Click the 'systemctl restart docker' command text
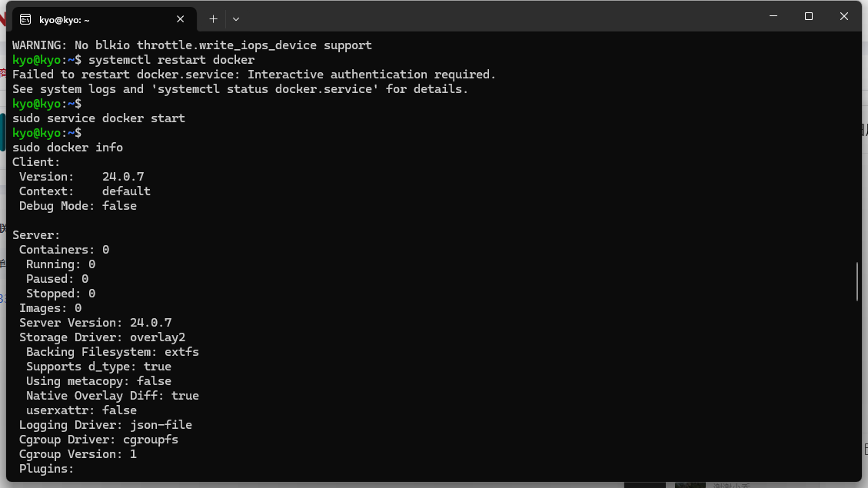Screen dimensions: 868x488 pyautogui.click(x=171, y=60)
